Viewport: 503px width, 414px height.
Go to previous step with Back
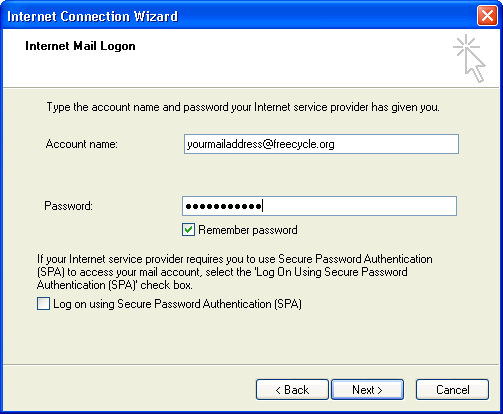click(292, 389)
